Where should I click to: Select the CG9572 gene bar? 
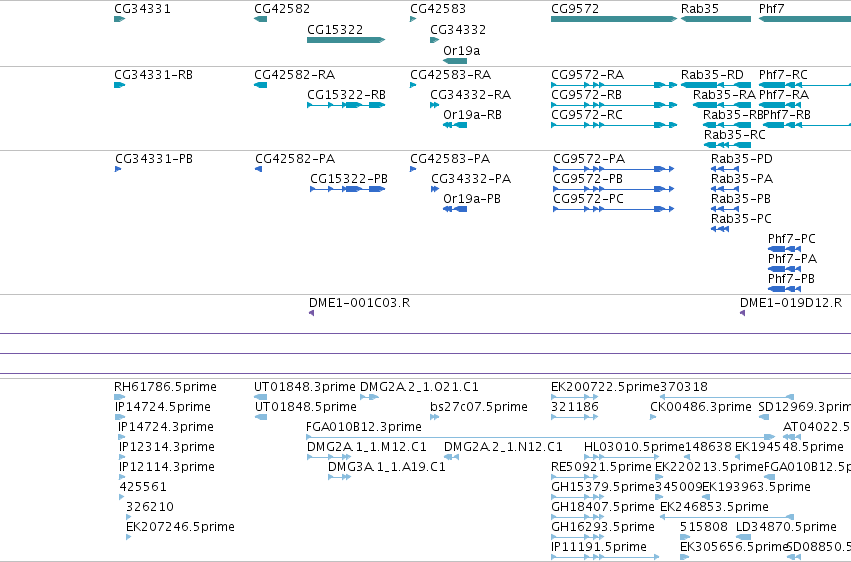[614, 19]
